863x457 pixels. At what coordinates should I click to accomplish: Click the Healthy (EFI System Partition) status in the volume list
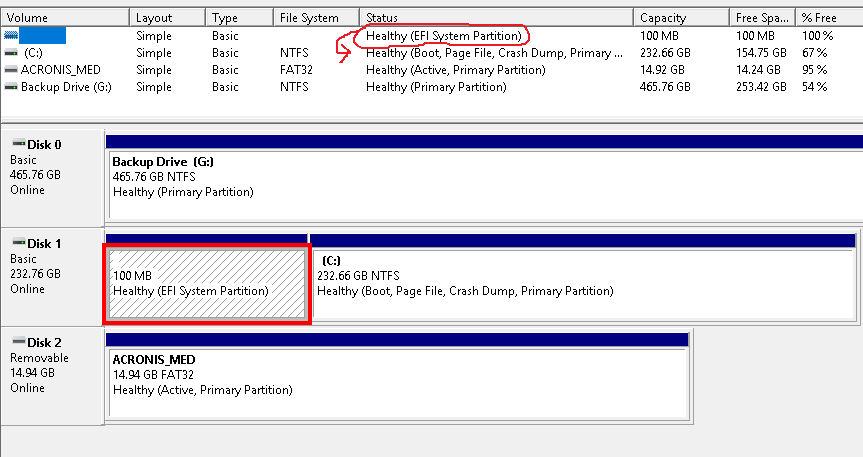[x=444, y=36]
